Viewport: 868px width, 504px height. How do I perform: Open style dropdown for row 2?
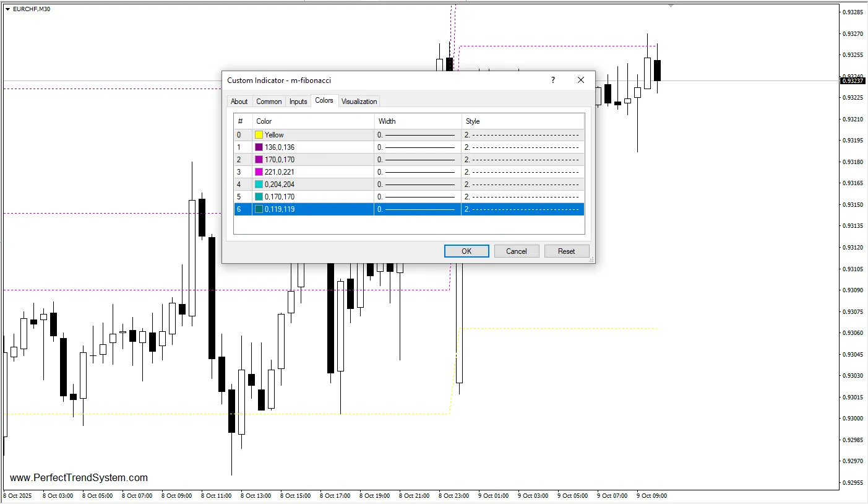[522, 160]
